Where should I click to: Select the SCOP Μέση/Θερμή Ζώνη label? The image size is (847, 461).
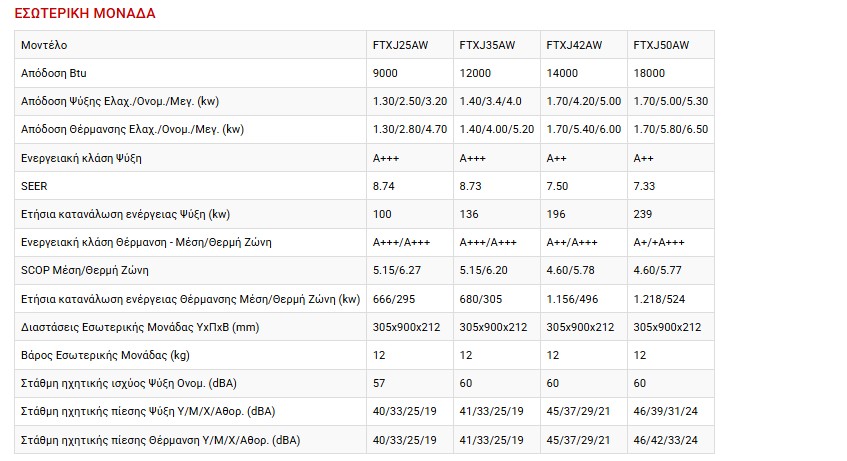point(84,270)
